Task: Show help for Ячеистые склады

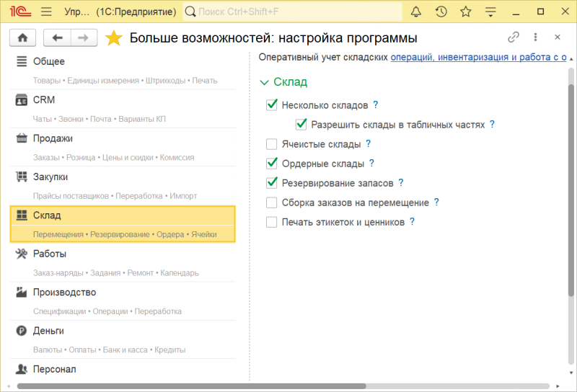Action: [x=368, y=144]
